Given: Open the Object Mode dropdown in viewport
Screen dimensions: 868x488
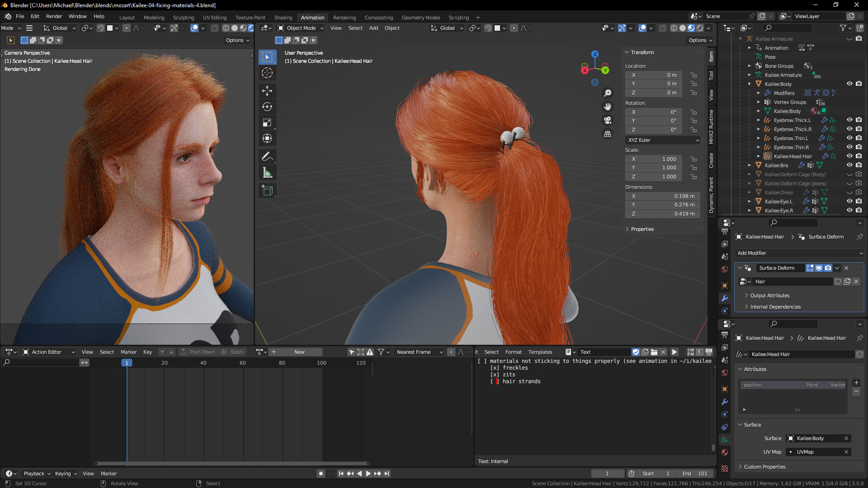Looking at the screenshot, I should tap(301, 28).
